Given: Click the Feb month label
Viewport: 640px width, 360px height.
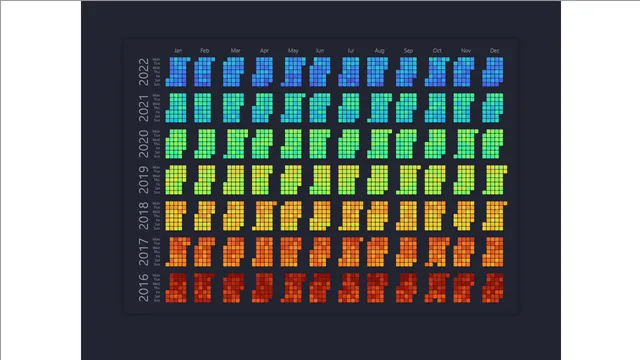Looking at the screenshot, I should pos(204,51).
